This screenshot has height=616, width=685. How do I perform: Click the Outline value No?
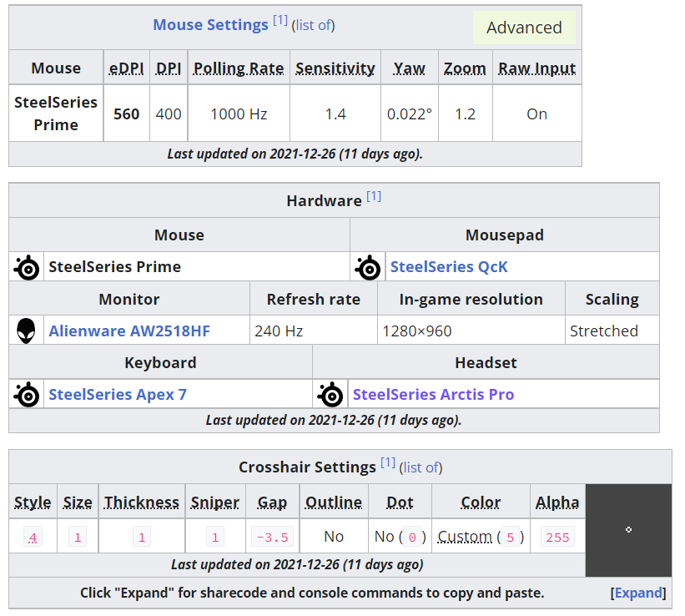pos(334,537)
